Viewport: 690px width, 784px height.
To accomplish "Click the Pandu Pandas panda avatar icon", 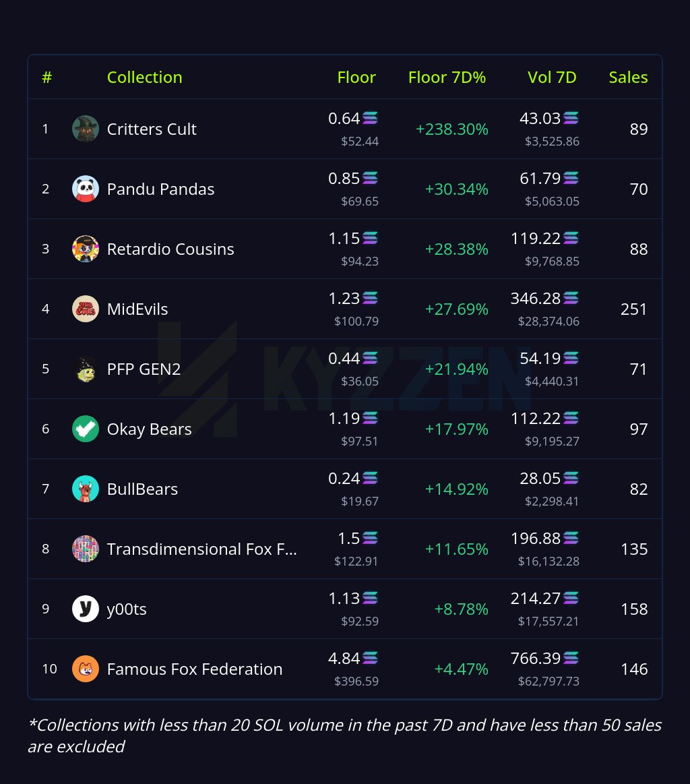I will point(86,189).
